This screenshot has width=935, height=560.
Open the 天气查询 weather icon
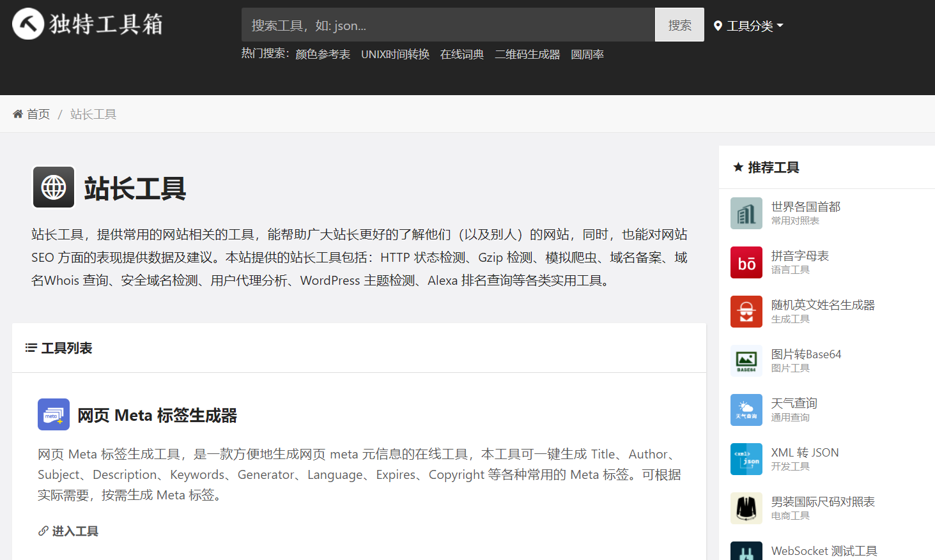tap(746, 410)
